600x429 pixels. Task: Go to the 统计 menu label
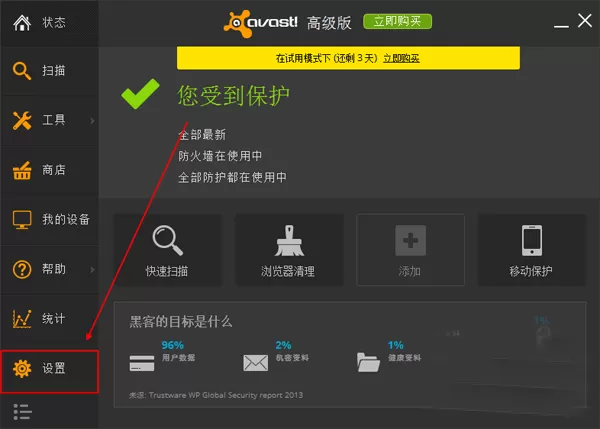(x=54, y=319)
